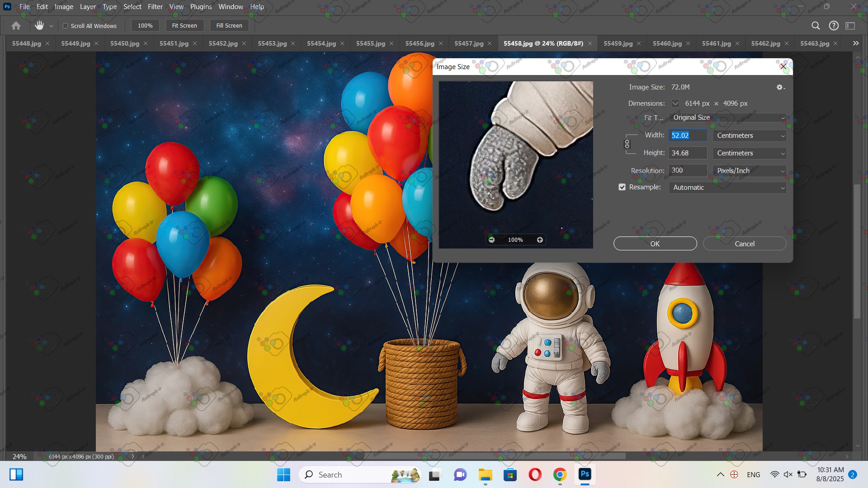This screenshot has height=488, width=868.
Task: Click the Home icon in options bar
Action: pyautogui.click(x=16, y=26)
